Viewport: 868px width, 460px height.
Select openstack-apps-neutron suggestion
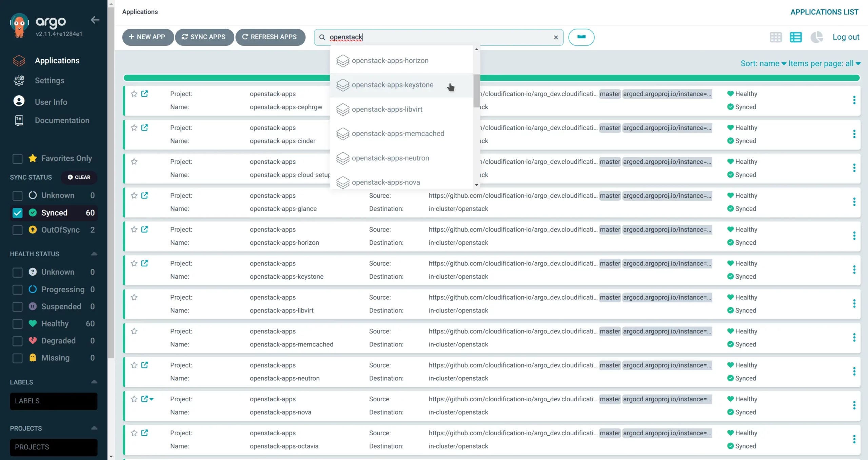coord(401,158)
